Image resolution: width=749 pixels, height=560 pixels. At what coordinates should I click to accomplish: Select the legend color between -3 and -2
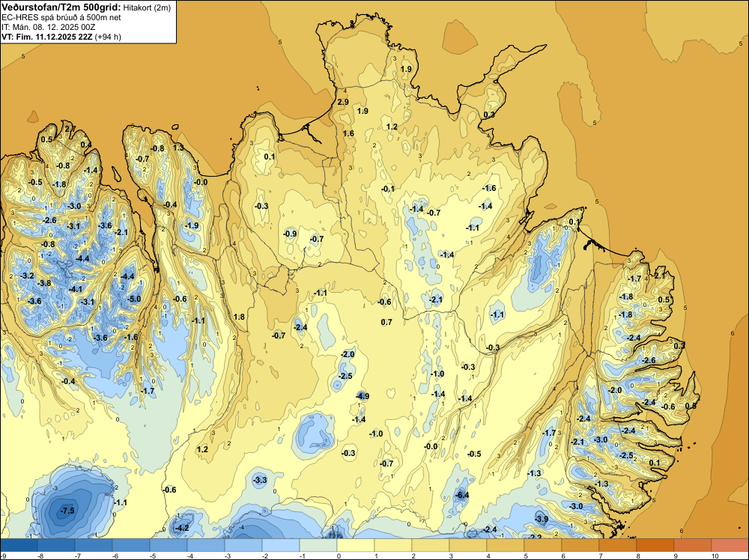click(x=243, y=545)
